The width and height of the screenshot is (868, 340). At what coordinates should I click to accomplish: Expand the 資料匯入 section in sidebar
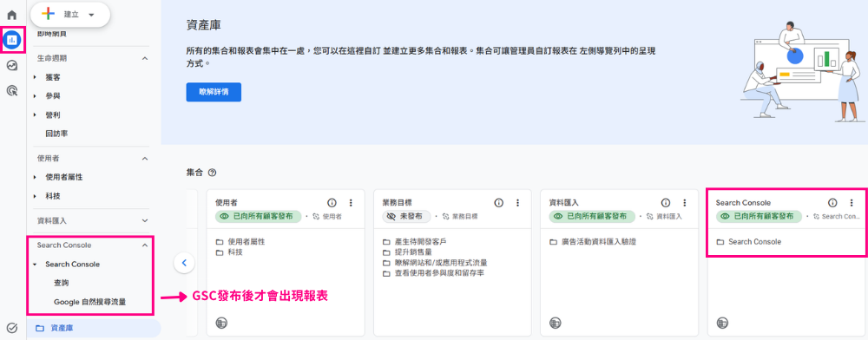tap(145, 220)
